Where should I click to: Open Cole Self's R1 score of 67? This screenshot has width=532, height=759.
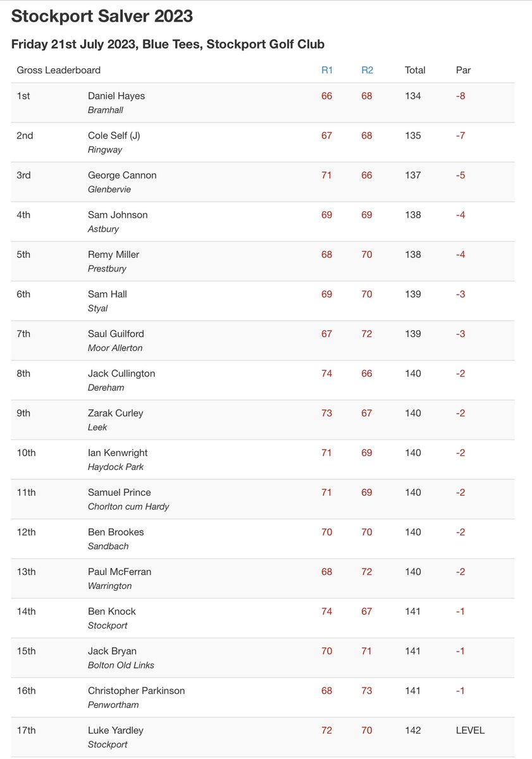click(326, 136)
